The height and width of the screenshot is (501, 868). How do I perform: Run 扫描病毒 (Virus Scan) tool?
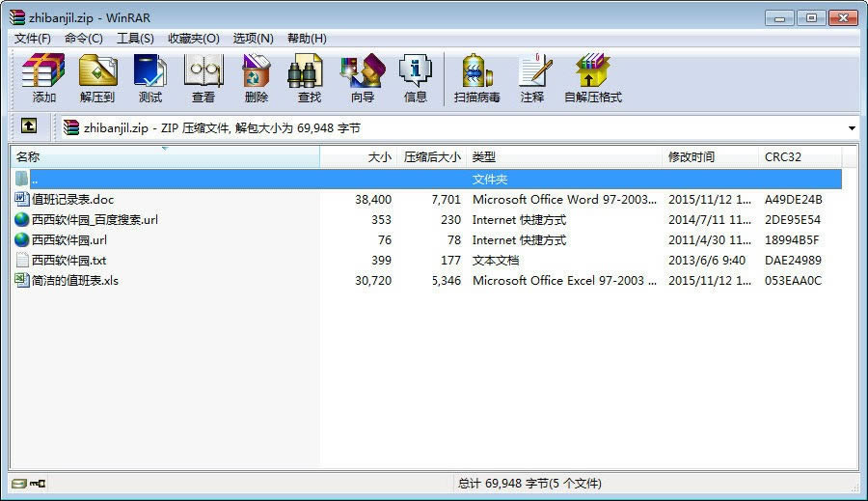click(477, 78)
